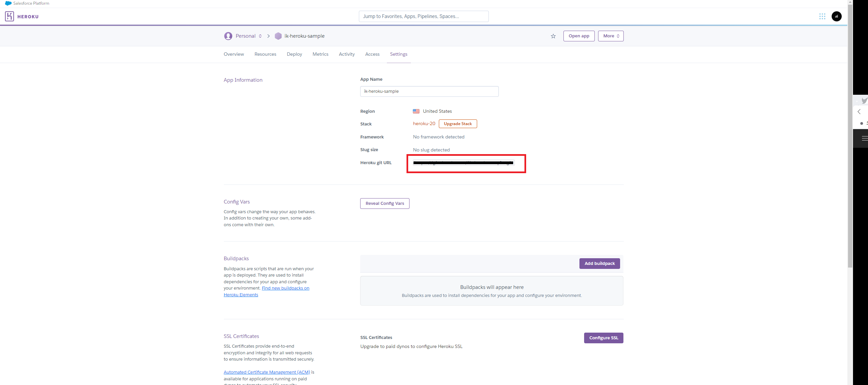This screenshot has width=868, height=385.
Task: Click the No slug detected text
Action: point(431,150)
